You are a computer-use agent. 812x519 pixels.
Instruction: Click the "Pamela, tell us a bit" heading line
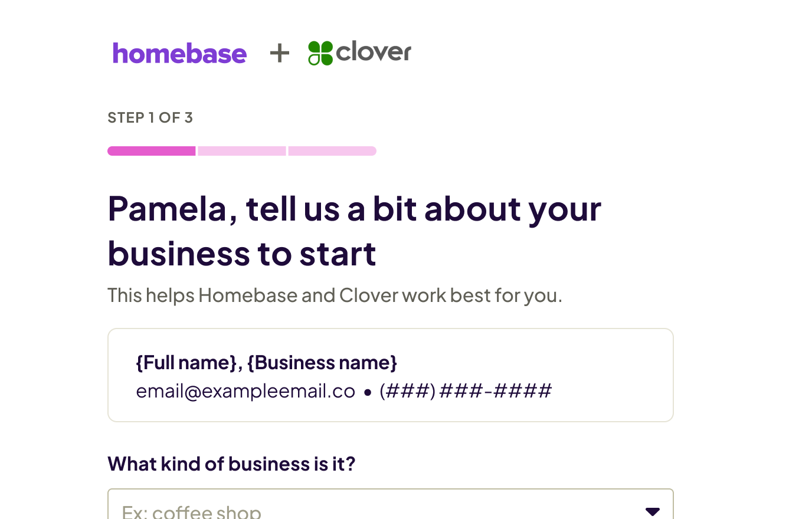tap(354, 209)
